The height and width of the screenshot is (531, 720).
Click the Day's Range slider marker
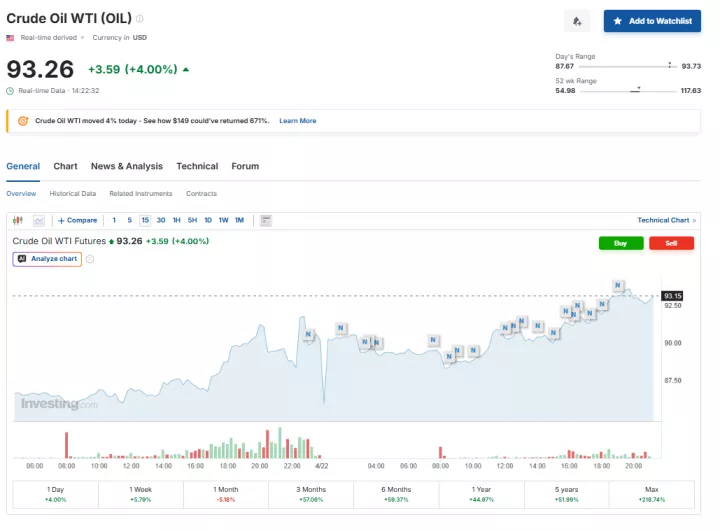click(669, 65)
